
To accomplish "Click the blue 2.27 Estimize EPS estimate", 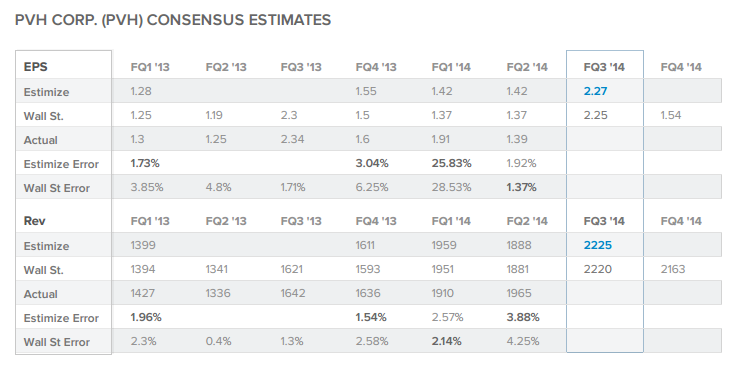I will 595,91.
